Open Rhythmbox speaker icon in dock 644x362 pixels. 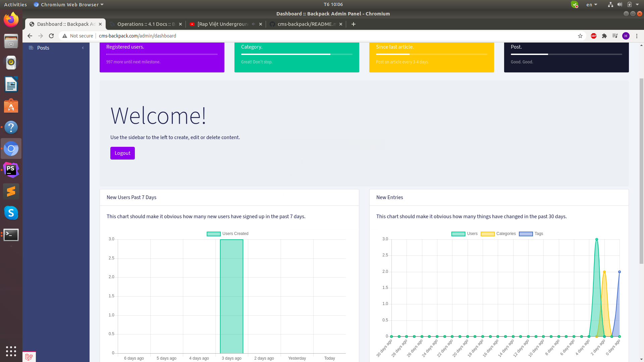11,63
